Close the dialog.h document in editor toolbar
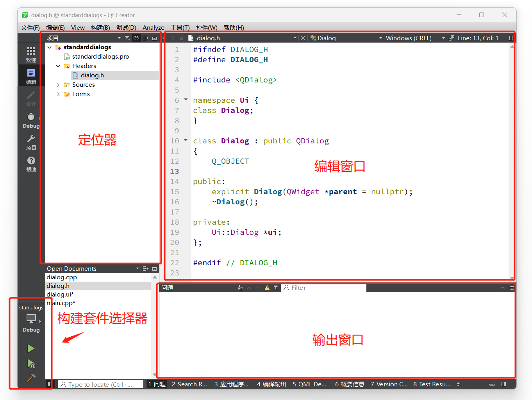 click(x=303, y=38)
